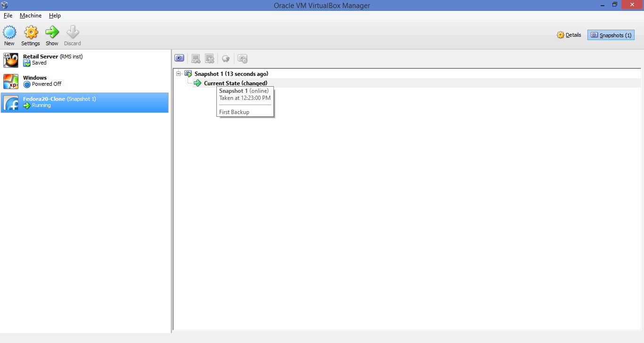
Task: Restore down the VirtualBox Manager window
Action: pos(615,5)
